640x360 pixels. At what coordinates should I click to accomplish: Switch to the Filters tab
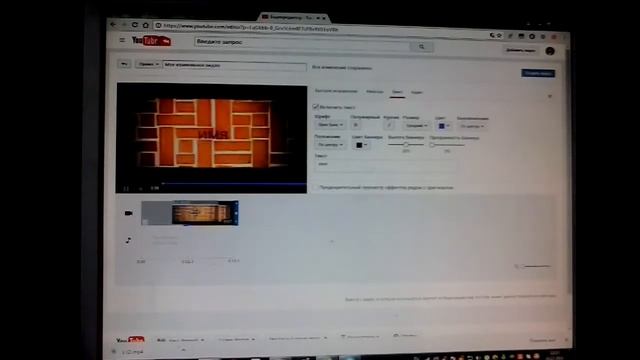(374, 92)
